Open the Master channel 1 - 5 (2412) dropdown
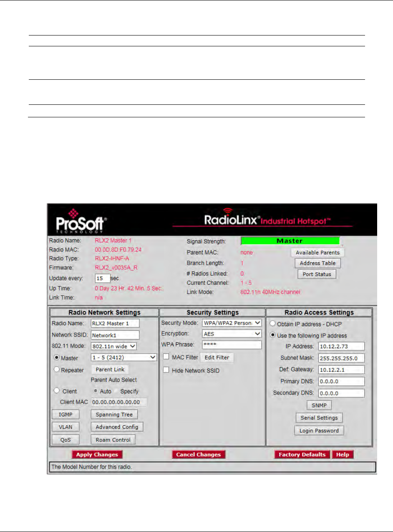The image size is (393, 532). 123,357
